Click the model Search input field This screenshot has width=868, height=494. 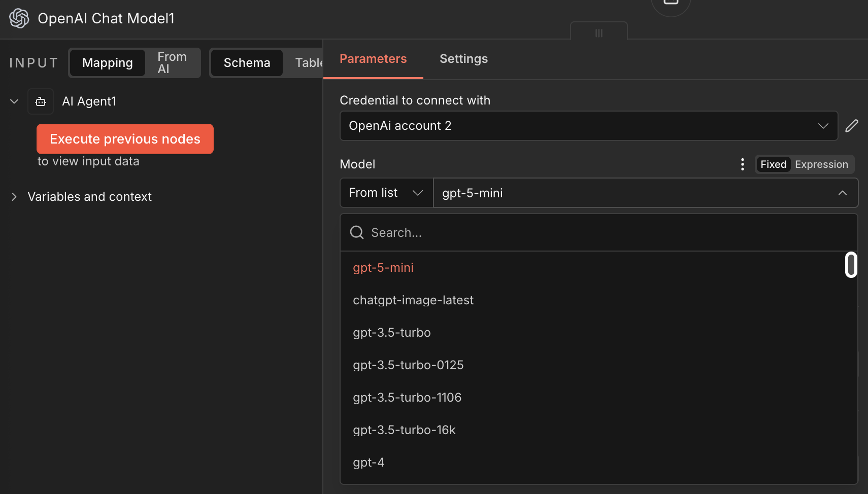tap(599, 232)
